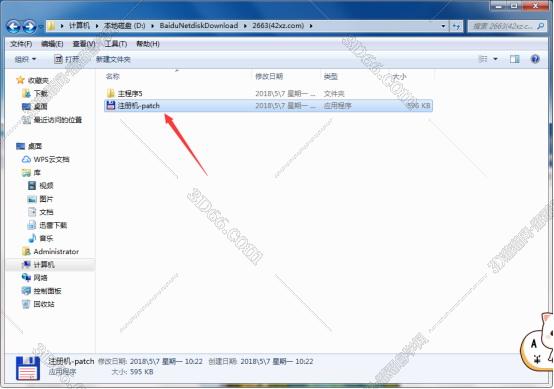
Task: Click 2663(42xz.com) in the breadcrumb
Action: [x=278, y=26]
